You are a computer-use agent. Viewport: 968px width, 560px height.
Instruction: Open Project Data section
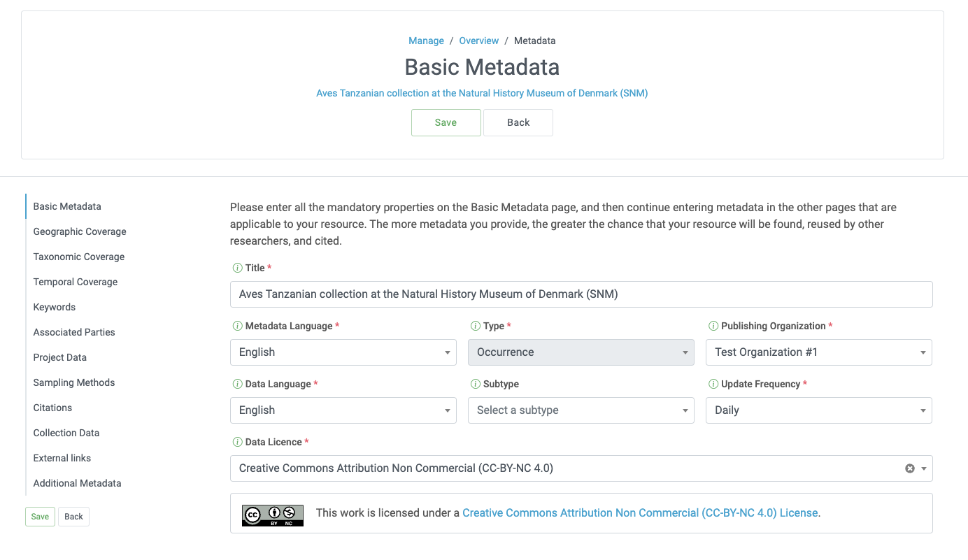pyautogui.click(x=60, y=357)
